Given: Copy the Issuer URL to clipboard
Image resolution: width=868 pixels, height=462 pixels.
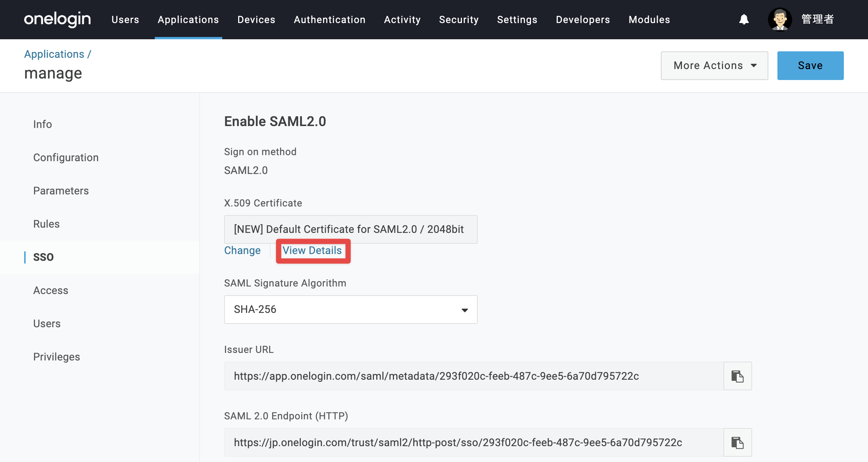Looking at the screenshot, I should tap(737, 376).
